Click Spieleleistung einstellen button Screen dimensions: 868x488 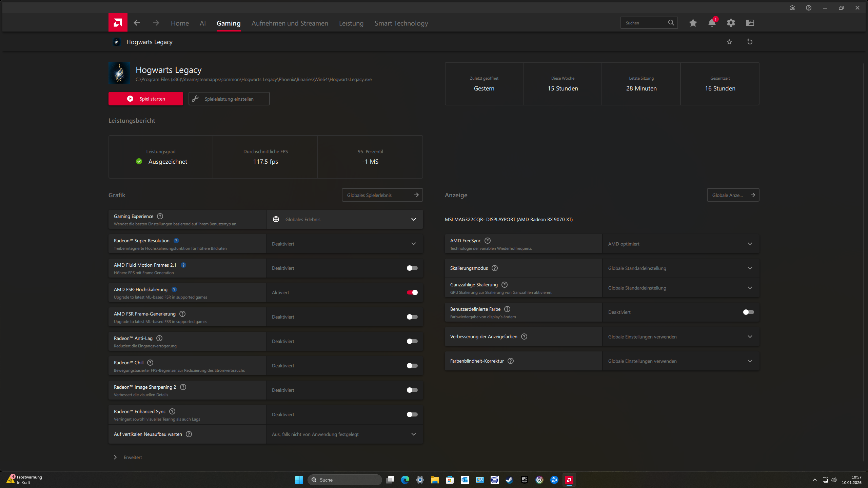coord(229,99)
